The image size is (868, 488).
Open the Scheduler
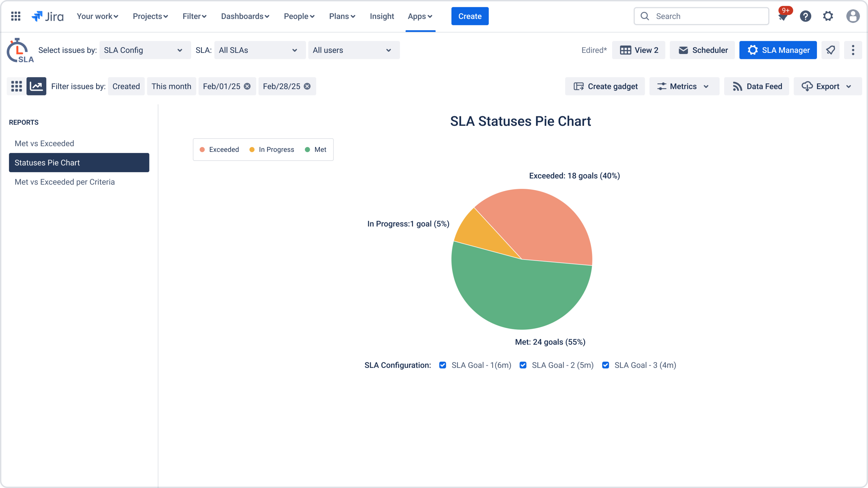[702, 50]
